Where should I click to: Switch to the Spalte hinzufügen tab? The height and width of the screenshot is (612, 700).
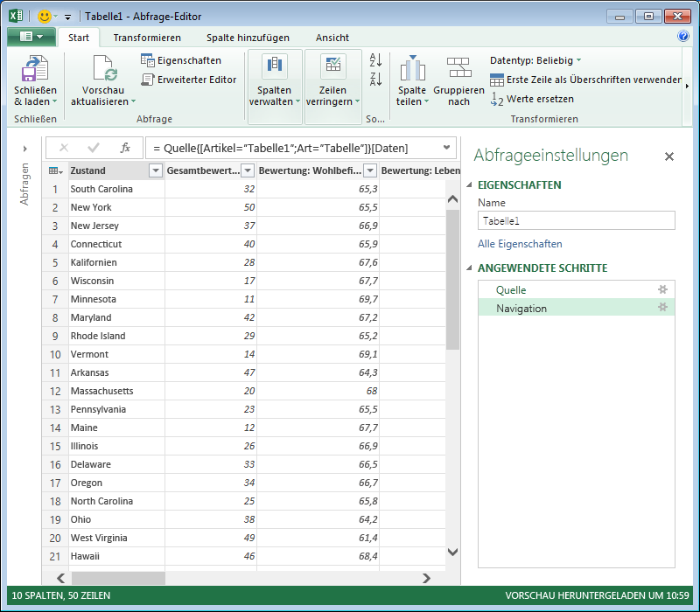pos(248,38)
